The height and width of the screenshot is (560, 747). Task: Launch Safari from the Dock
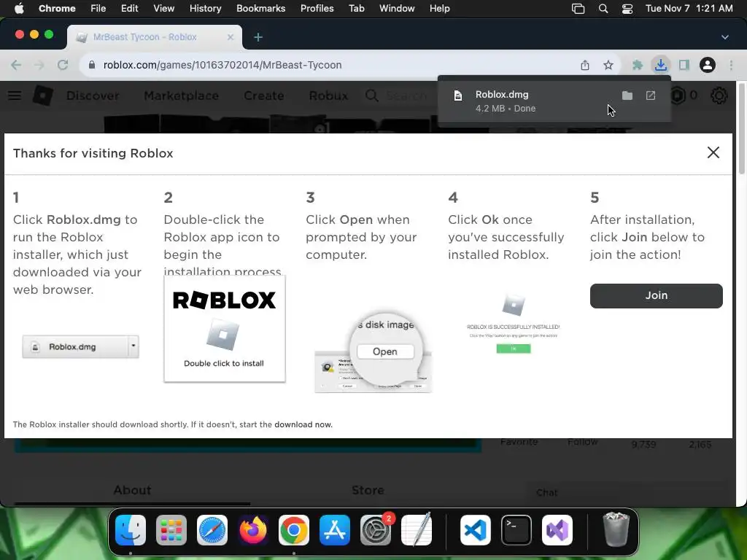(212, 529)
